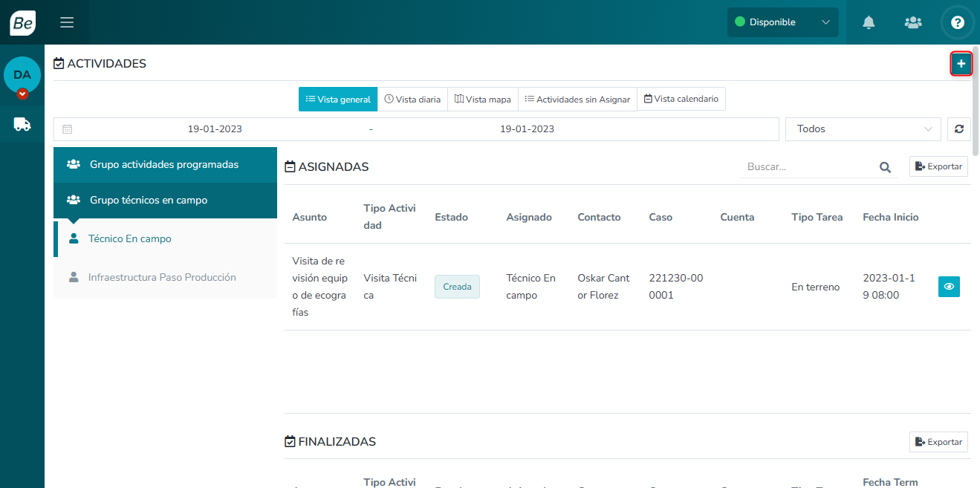Click the start date 19-01-2023
The width and height of the screenshot is (980, 488).
[215, 129]
